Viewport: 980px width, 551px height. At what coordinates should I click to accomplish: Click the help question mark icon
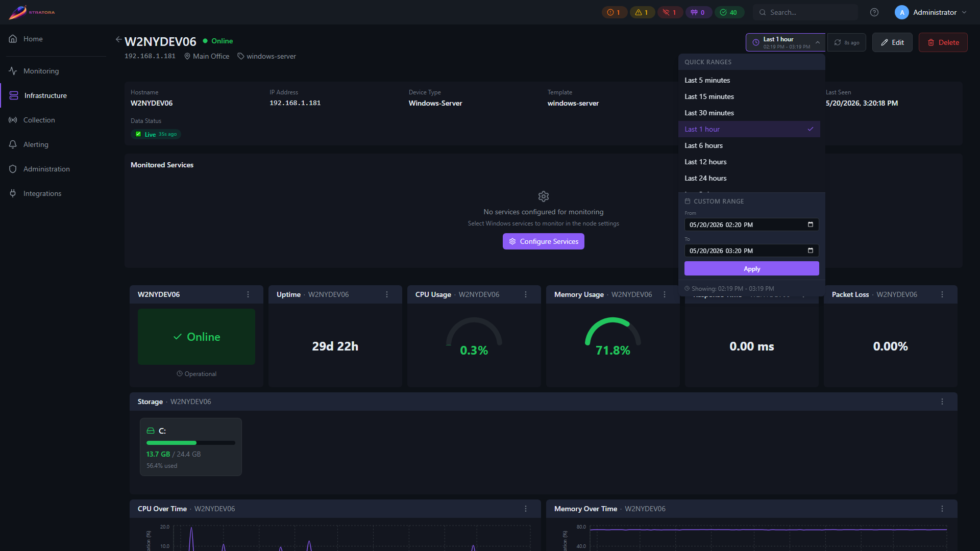pos(874,12)
